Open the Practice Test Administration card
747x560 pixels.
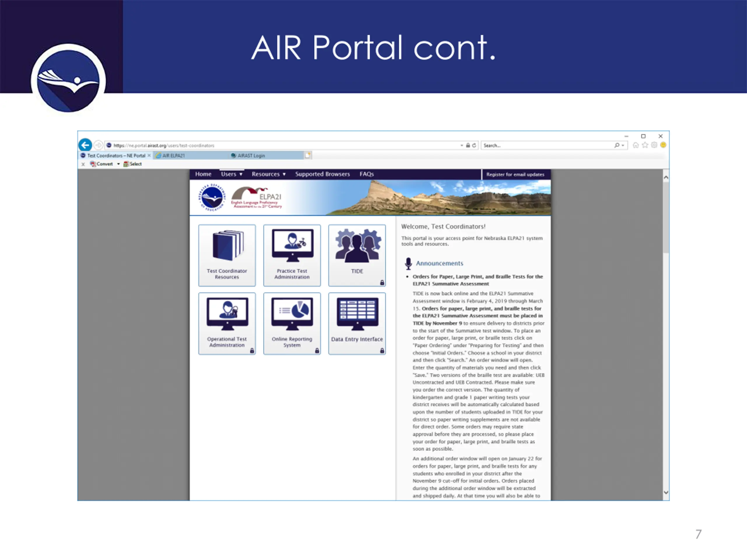292,255
